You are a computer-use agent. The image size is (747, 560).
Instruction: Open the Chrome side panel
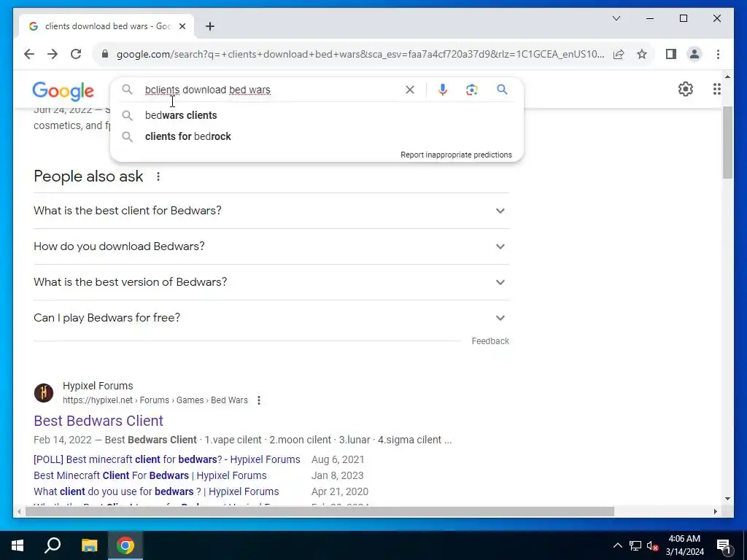click(671, 54)
